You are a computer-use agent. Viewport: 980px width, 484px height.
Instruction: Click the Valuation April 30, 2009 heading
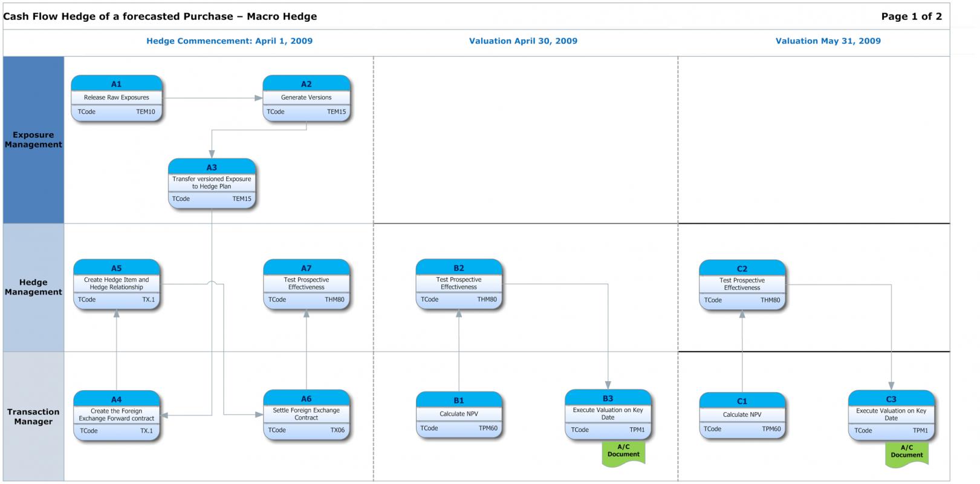click(524, 41)
